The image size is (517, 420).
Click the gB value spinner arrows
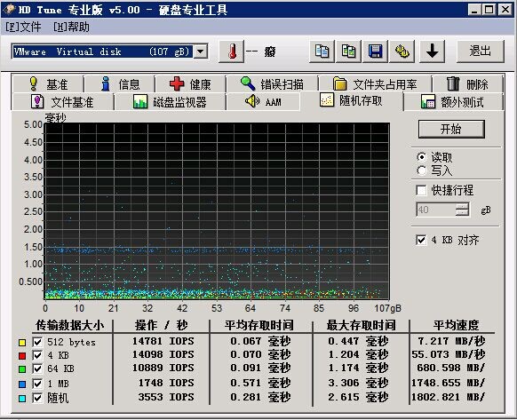[462, 210]
